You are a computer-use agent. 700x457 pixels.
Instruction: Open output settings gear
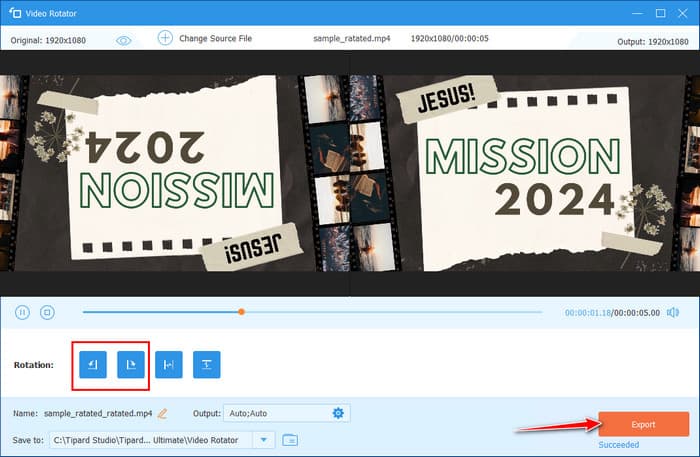coord(338,413)
